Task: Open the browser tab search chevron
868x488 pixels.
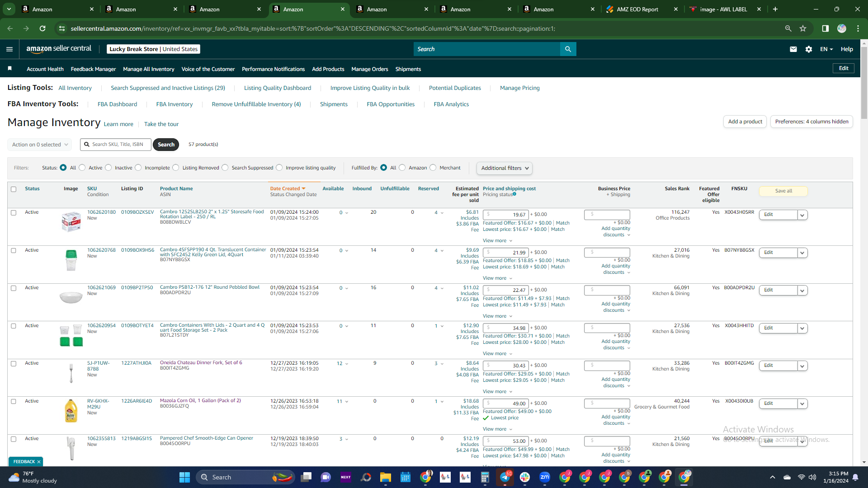Action: coord(9,9)
